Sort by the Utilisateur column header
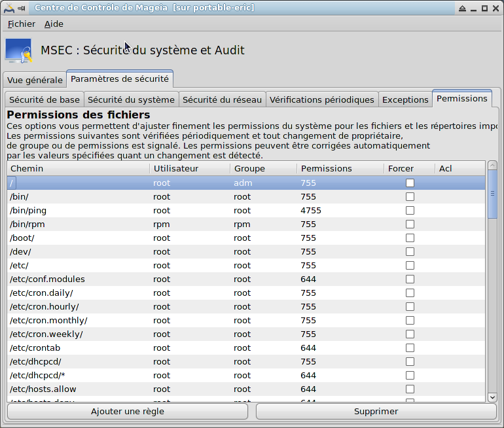The image size is (504, 428). pos(190,168)
